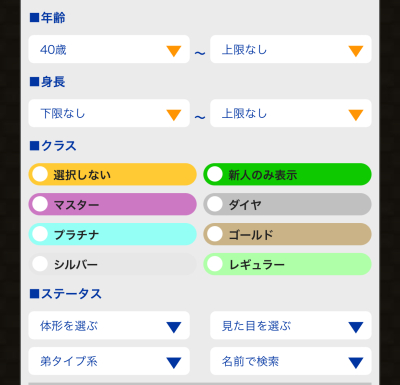Pick the レギュラー class option
Screen dimensions: 400x385
pyautogui.click(x=287, y=264)
